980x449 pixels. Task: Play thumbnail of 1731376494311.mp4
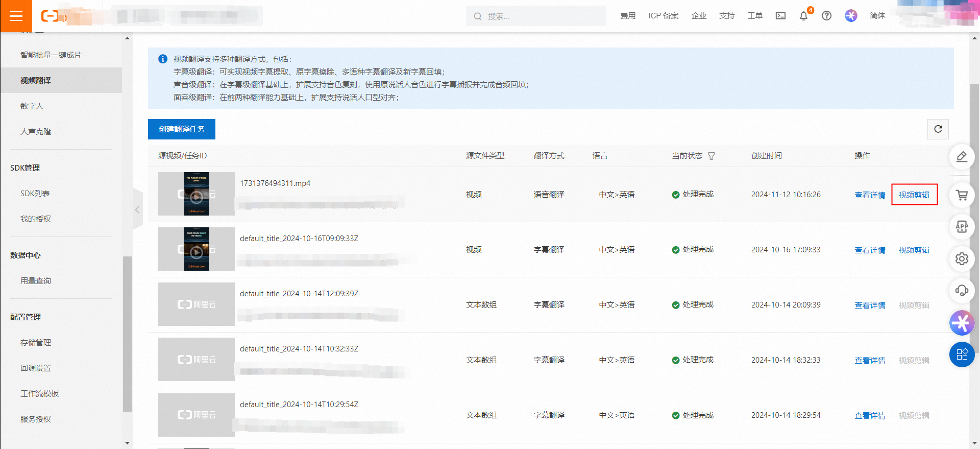(x=197, y=194)
